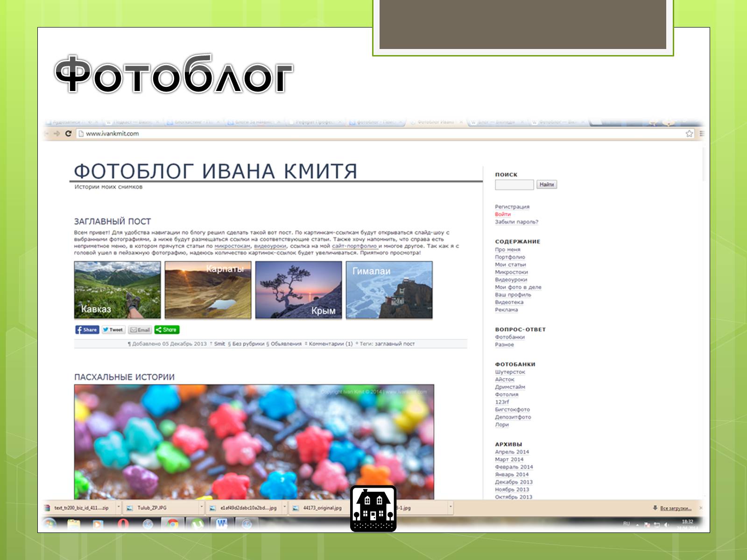Click the Facebook Share button
Image resolution: width=747 pixels, height=560 pixels.
pyautogui.click(x=87, y=329)
